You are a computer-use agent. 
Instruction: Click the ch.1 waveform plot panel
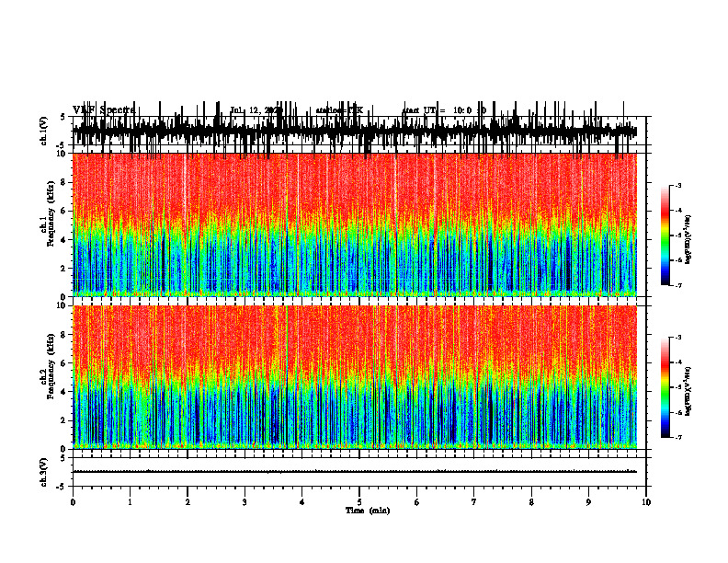point(359,131)
